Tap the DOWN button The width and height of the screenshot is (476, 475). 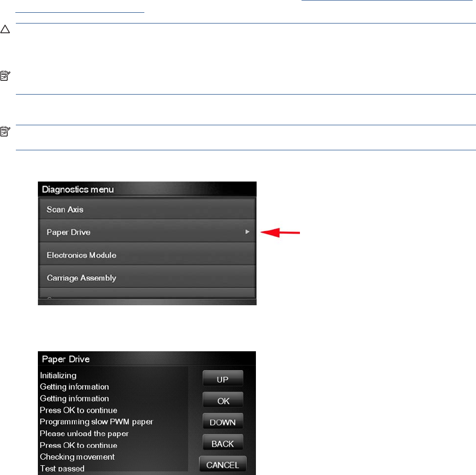tap(223, 421)
